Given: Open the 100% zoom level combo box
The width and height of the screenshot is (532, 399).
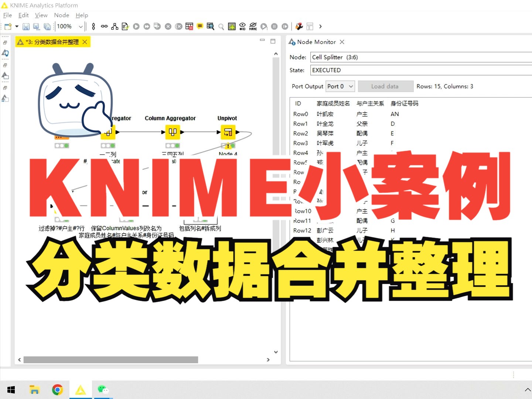Looking at the screenshot, I should coord(70,26).
